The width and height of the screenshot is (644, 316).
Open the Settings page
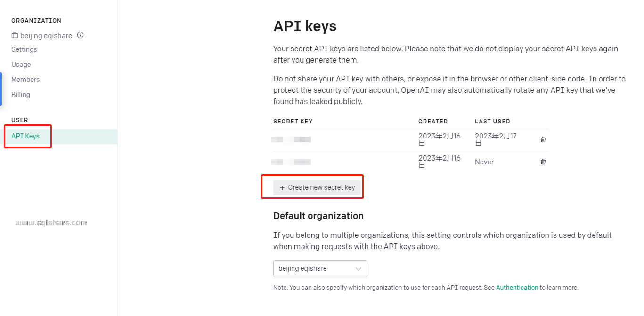24,49
